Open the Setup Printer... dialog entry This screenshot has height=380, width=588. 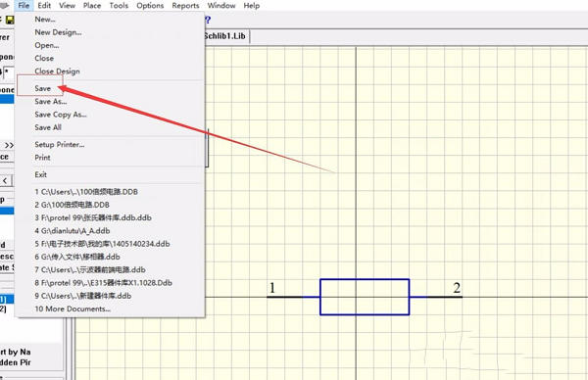coord(59,144)
